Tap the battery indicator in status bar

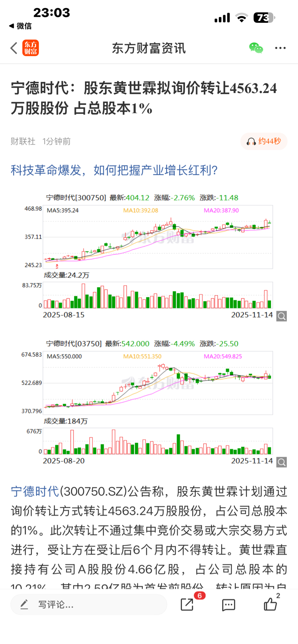264,17
